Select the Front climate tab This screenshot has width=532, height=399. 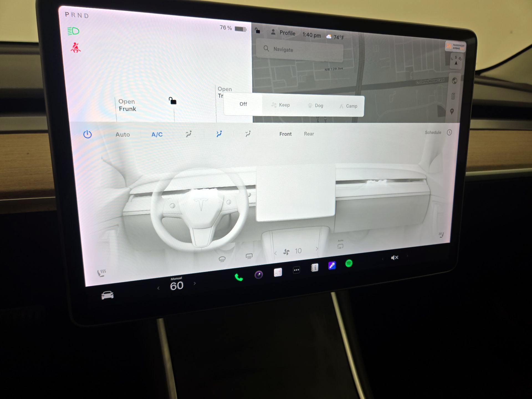(x=285, y=134)
